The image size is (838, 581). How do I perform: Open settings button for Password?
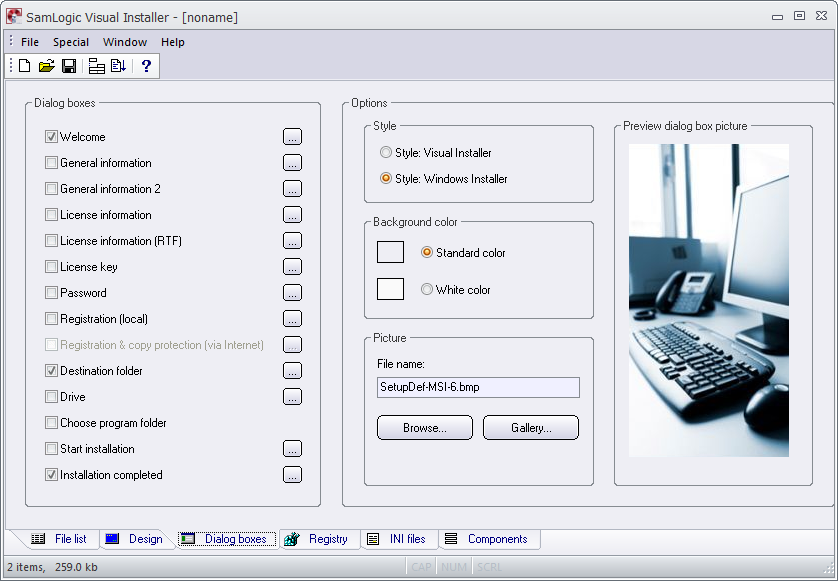tap(292, 293)
